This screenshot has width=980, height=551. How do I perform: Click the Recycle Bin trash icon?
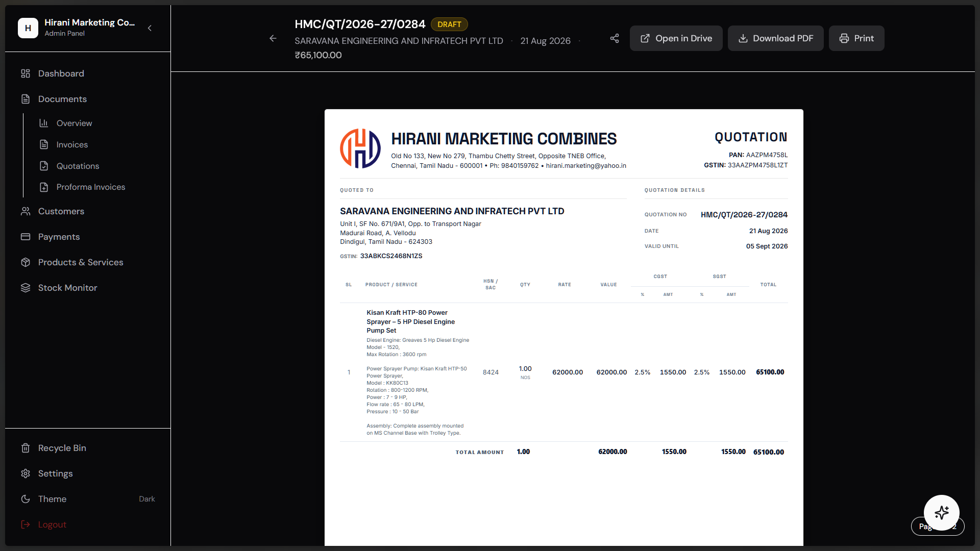coord(26,448)
